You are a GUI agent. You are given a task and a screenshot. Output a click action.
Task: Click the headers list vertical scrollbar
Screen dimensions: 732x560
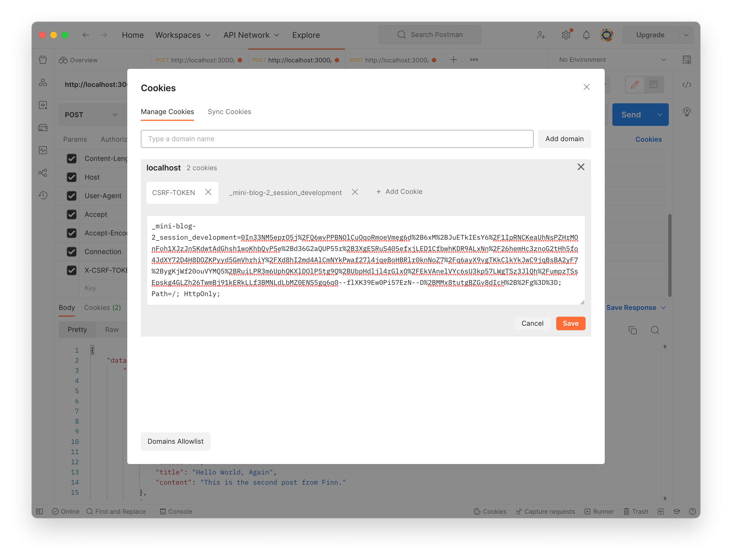pos(669,255)
